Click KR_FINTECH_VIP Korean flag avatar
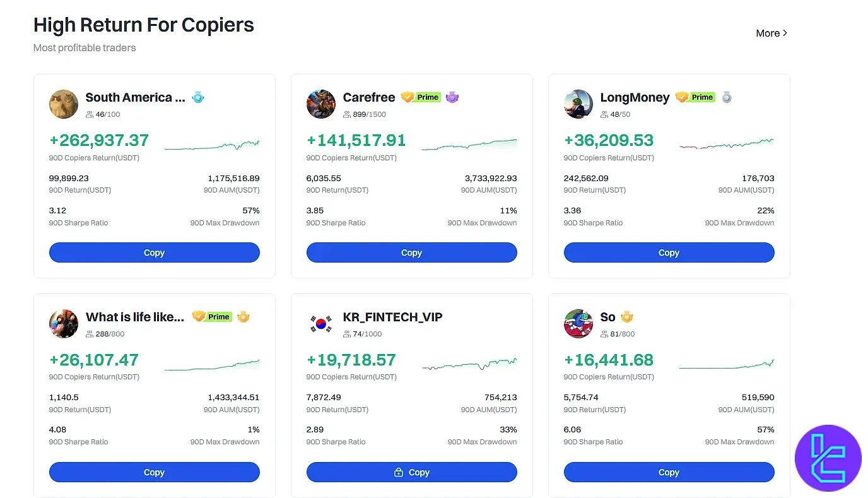Screen dimensions: 868x498 coord(321,324)
